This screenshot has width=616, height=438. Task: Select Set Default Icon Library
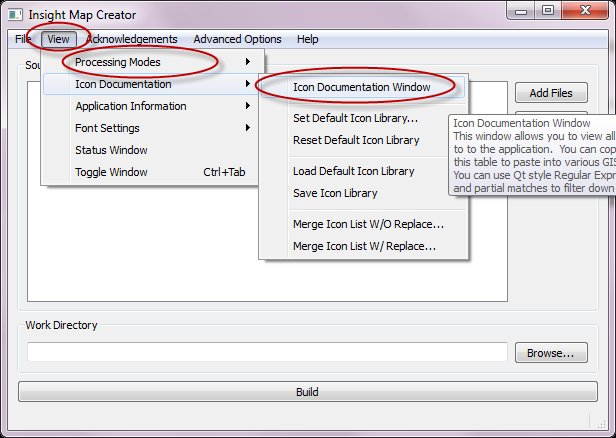pos(355,118)
